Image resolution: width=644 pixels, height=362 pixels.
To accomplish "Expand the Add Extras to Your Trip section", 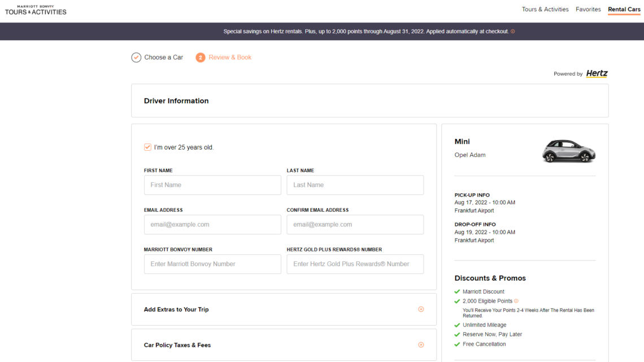I will tap(176, 309).
